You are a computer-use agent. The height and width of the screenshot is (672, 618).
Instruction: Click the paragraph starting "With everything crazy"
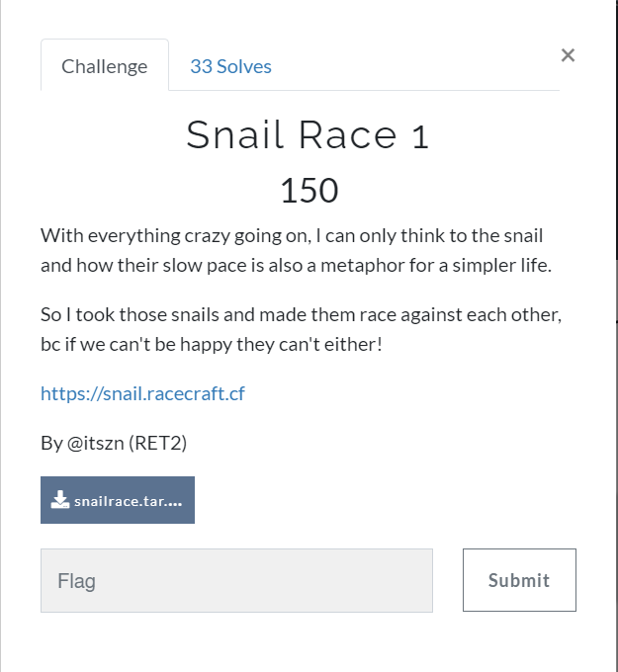[x=292, y=250]
